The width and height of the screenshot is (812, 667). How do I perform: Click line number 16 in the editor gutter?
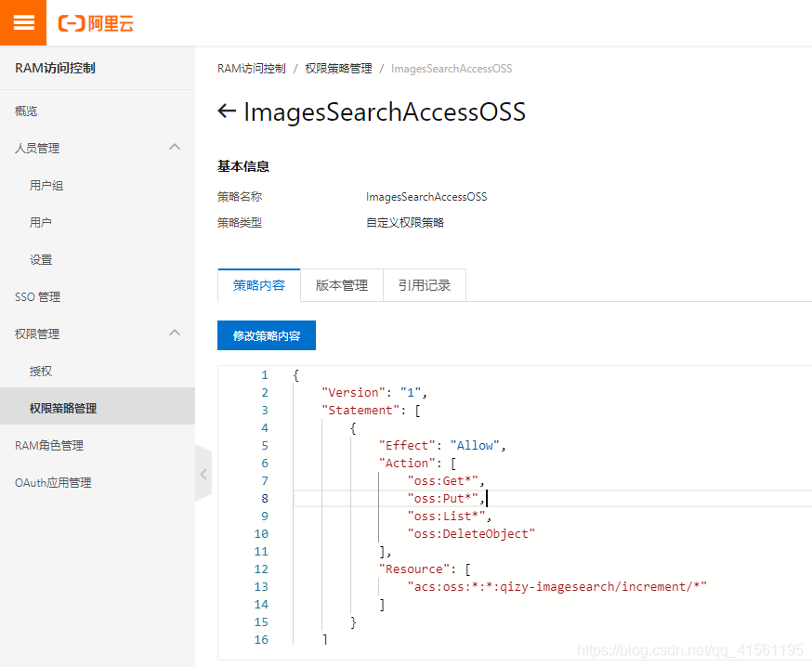pyautogui.click(x=261, y=640)
